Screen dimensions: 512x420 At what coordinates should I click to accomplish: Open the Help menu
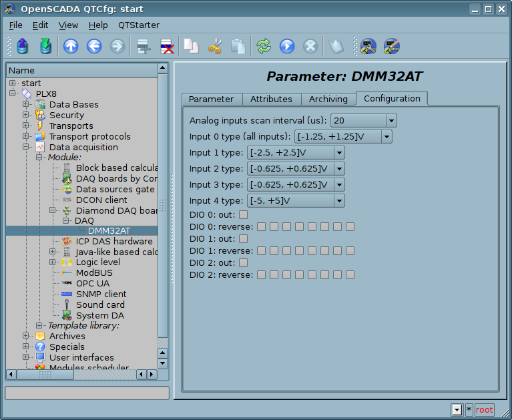(x=98, y=25)
